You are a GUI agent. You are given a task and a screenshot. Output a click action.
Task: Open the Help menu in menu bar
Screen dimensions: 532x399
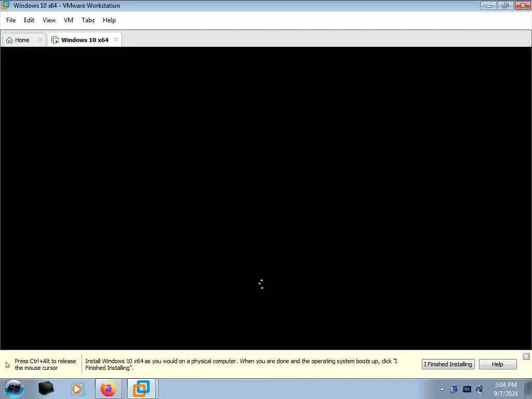coord(109,20)
